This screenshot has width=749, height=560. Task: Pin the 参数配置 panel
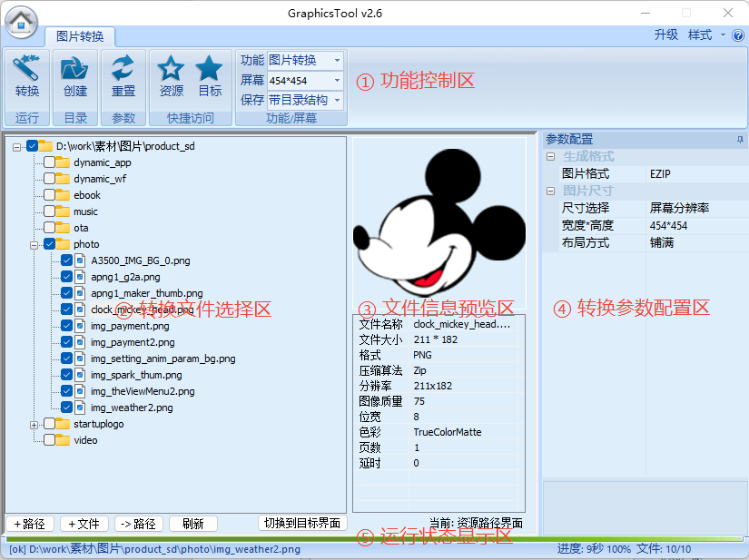740,139
